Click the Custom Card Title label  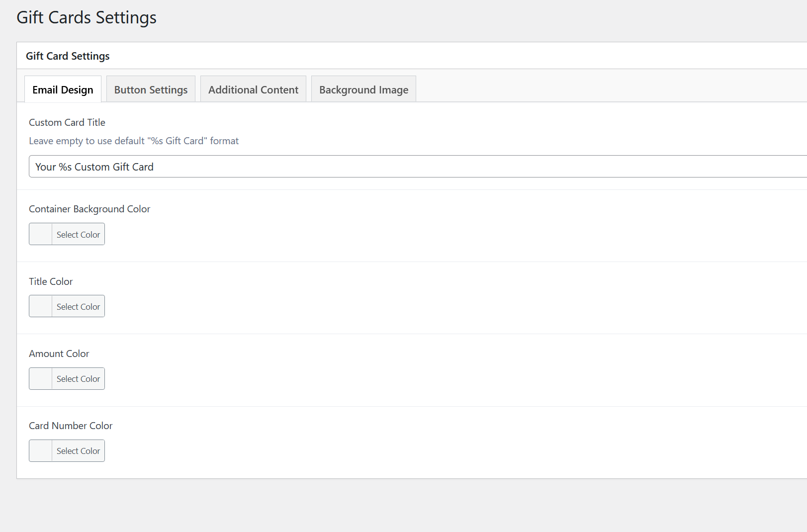pyautogui.click(x=67, y=122)
